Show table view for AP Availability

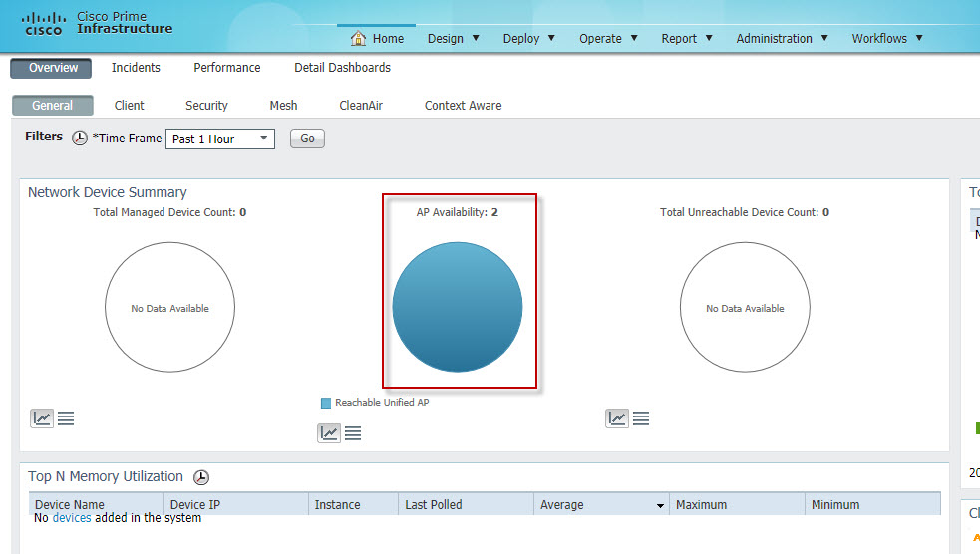[x=353, y=432]
